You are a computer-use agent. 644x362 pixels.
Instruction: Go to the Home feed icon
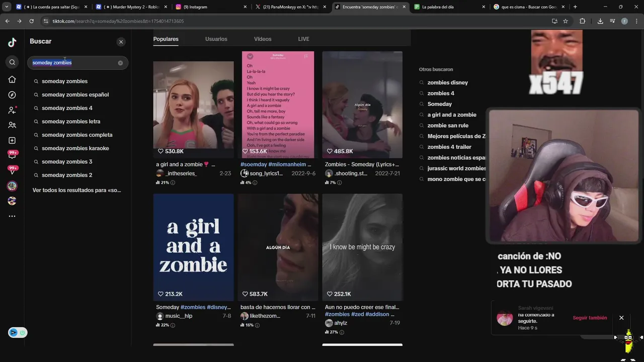[12, 79]
